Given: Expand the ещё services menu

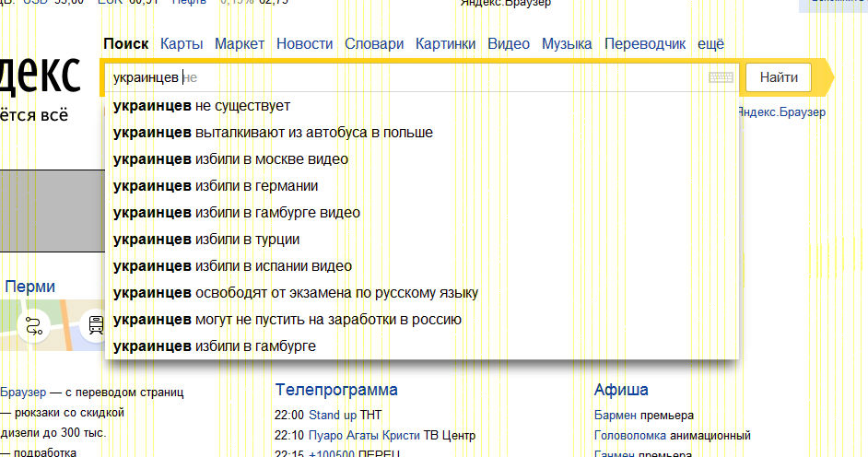Looking at the screenshot, I should pos(710,43).
